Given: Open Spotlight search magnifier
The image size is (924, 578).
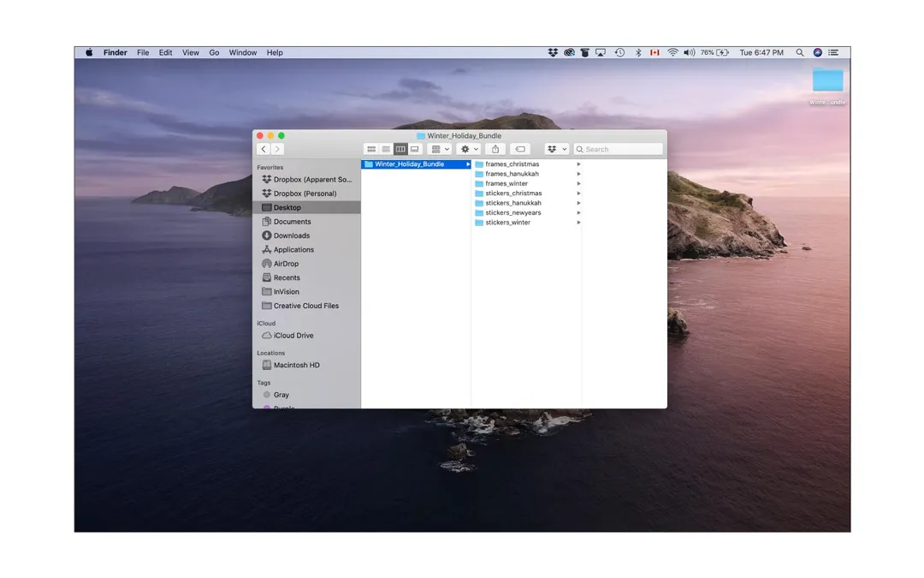Looking at the screenshot, I should click(800, 52).
